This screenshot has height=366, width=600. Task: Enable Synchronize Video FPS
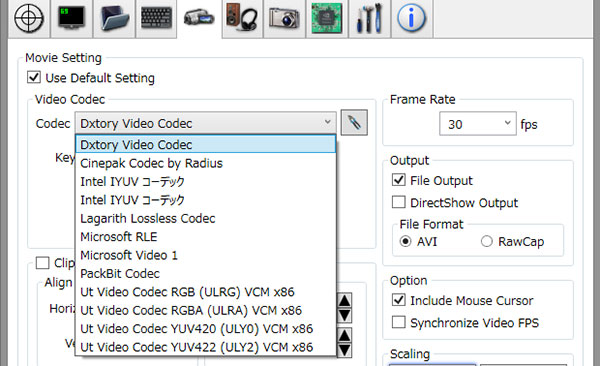tap(399, 322)
